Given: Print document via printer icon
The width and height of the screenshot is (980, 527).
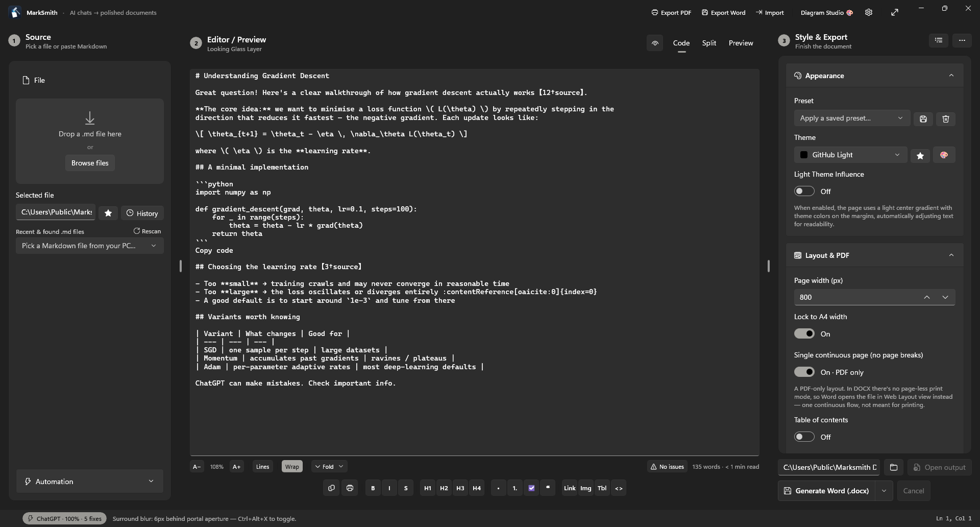Looking at the screenshot, I should point(350,488).
